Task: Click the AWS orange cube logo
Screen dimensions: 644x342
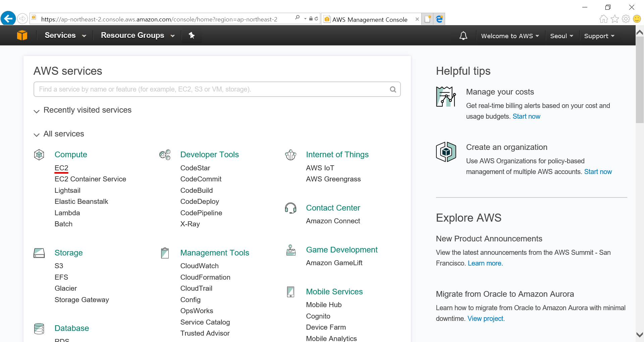Action: 22,35
